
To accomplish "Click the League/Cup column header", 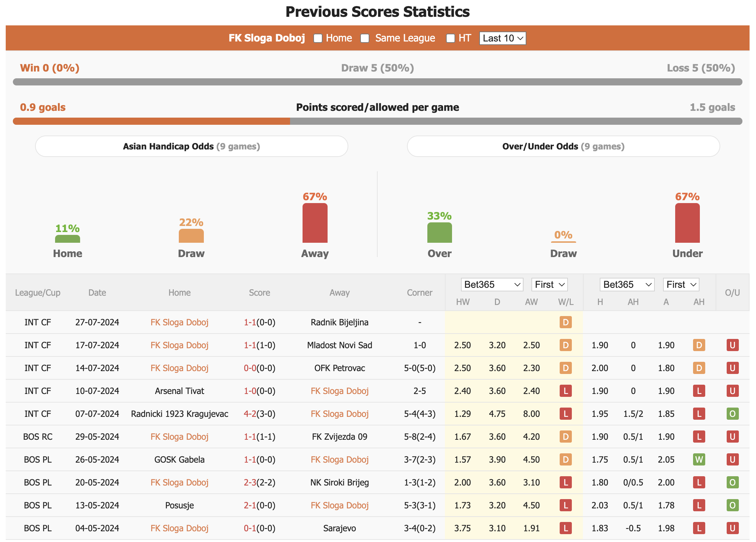I will pos(38,293).
